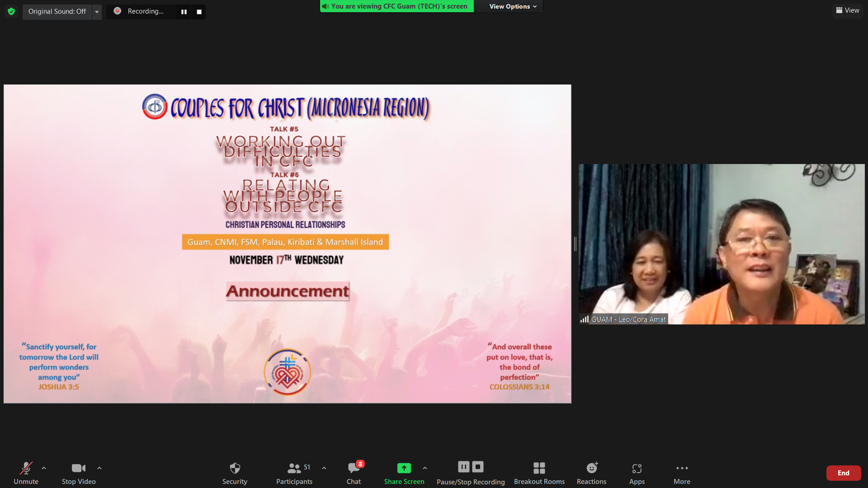This screenshot has height=488, width=868.
Task: Open Breakout Rooms
Action: [539, 473]
